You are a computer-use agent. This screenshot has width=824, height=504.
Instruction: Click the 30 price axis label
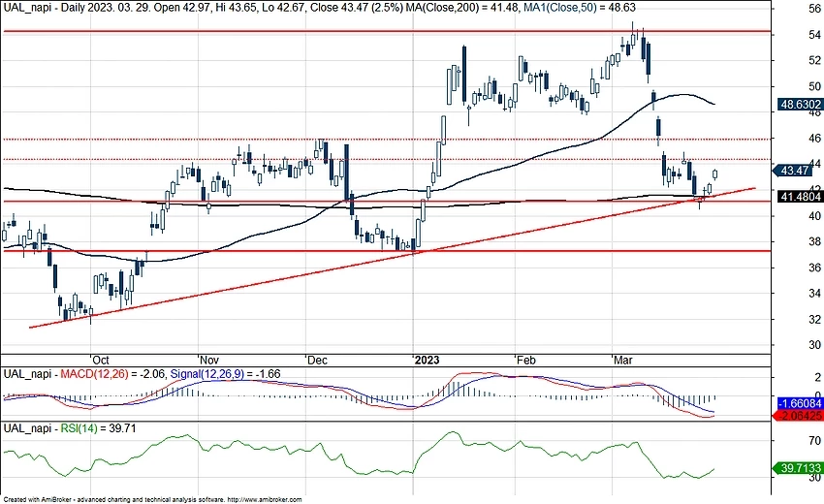(814, 345)
